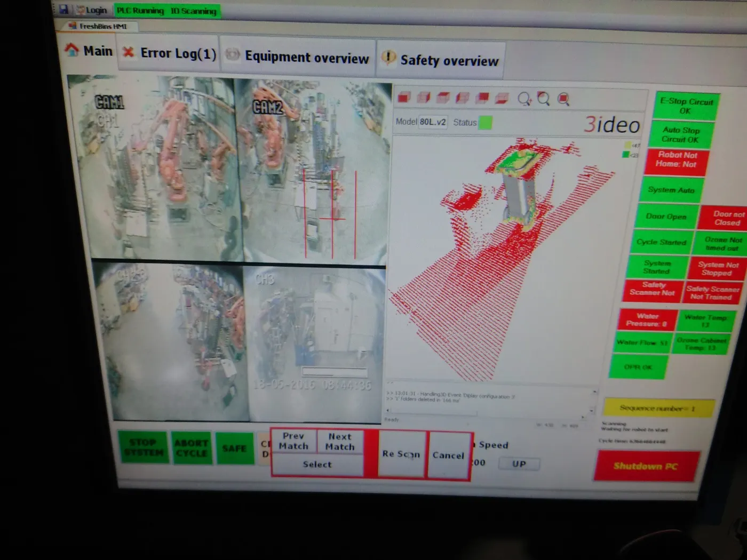Click the OPR OK indicator
747x560 pixels.
point(638,367)
